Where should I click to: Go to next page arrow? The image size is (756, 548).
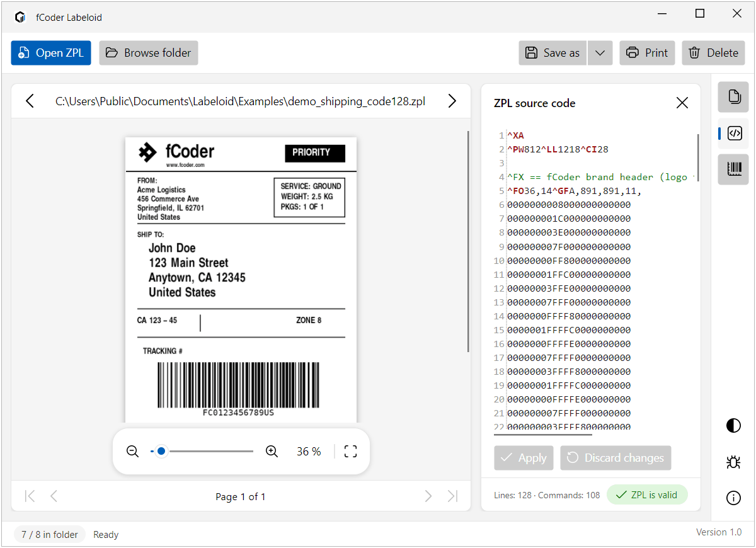428,496
